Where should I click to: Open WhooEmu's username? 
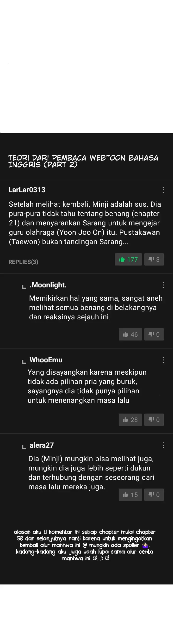point(46,360)
